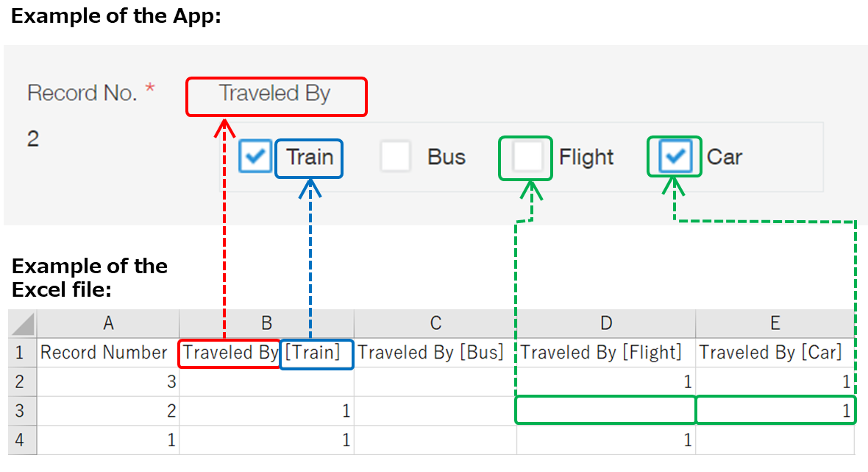Click the Traveled By [Flight] header cell
Screen dimensions: 868x472
tap(605, 352)
